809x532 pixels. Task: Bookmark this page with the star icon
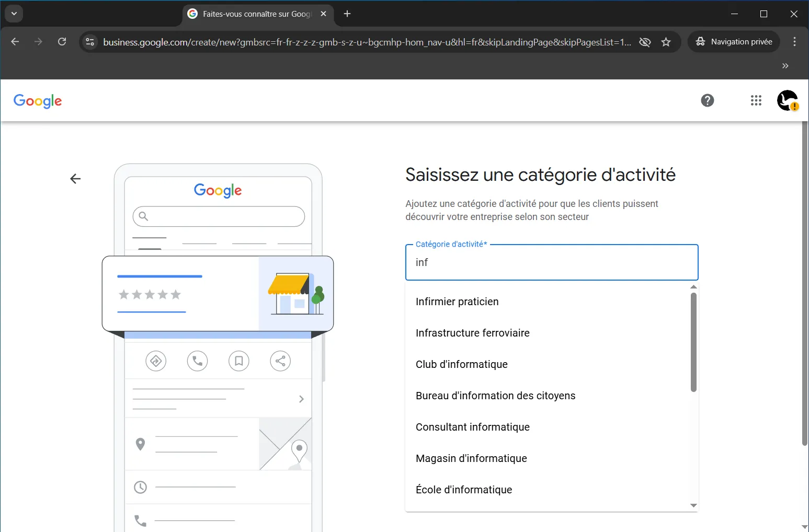pos(666,42)
